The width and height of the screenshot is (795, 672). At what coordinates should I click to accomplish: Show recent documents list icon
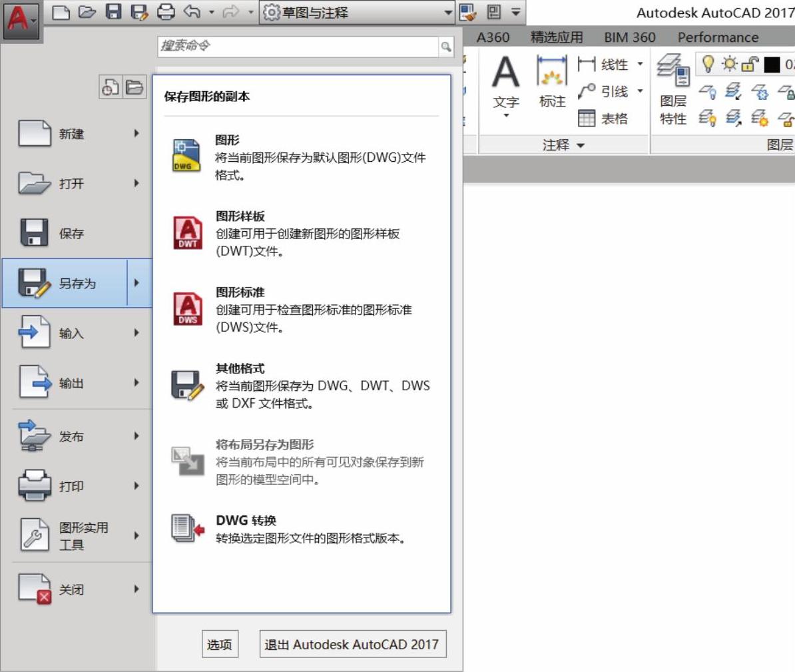[111, 87]
